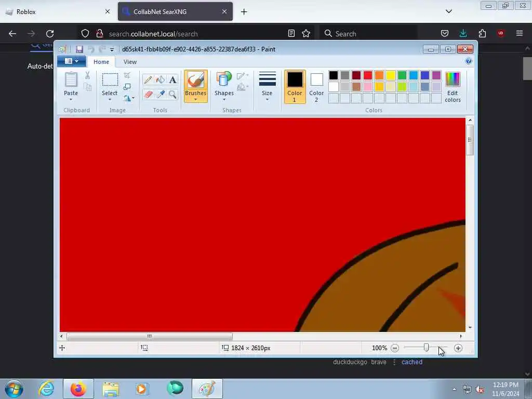532x399 pixels.
Task: Switch to the View ribbon tab
Action: tap(130, 62)
